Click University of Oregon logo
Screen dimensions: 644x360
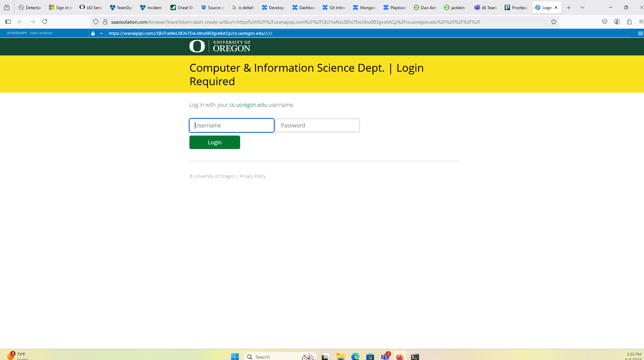click(220, 46)
